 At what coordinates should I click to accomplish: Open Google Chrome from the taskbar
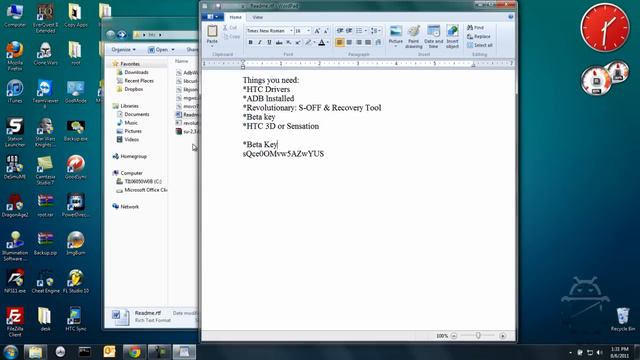point(134,352)
